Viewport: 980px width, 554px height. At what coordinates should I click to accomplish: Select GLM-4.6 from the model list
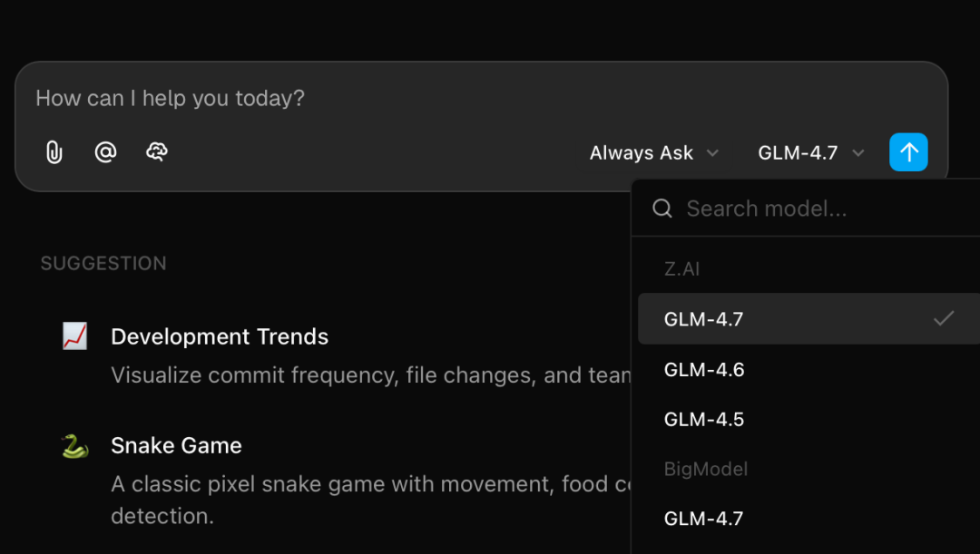(x=704, y=369)
